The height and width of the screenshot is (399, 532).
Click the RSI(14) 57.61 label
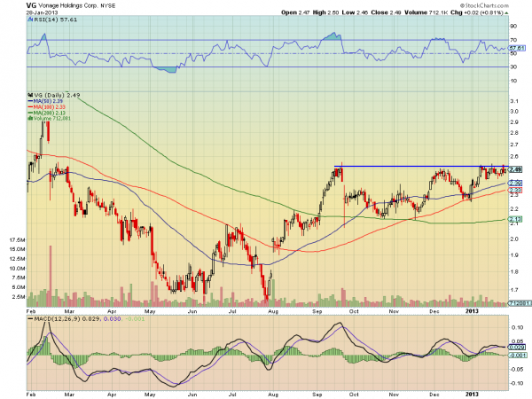pos(55,20)
